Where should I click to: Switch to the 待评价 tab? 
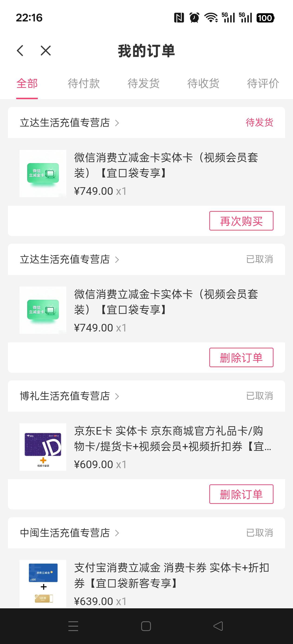[x=263, y=83]
